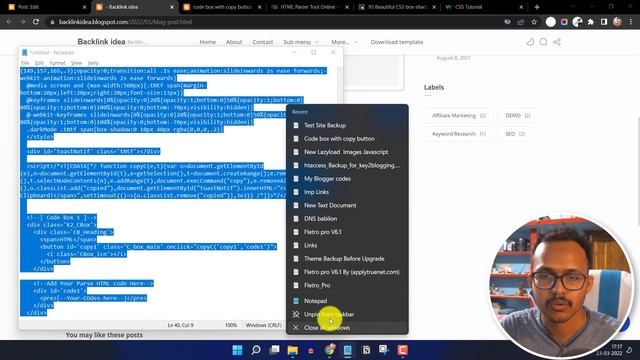Open recent New Lazyload Images Javascript
640x360 pixels.
click(347, 152)
